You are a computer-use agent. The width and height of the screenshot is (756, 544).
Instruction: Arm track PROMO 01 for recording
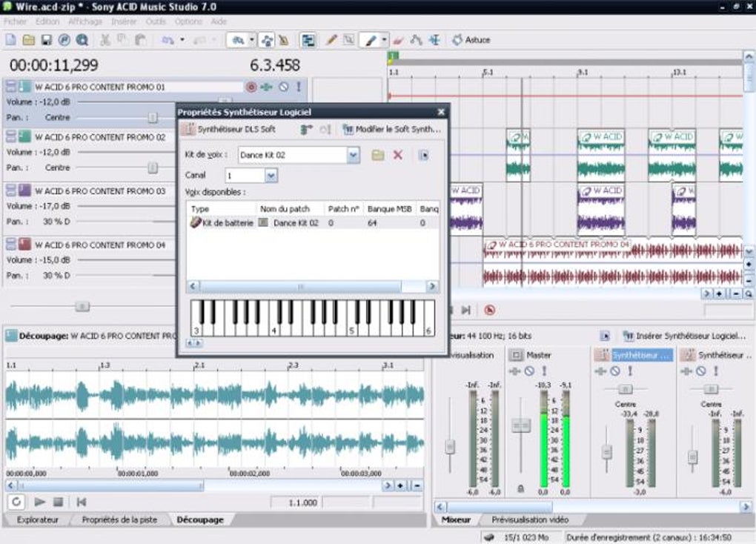tap(251, 87)
